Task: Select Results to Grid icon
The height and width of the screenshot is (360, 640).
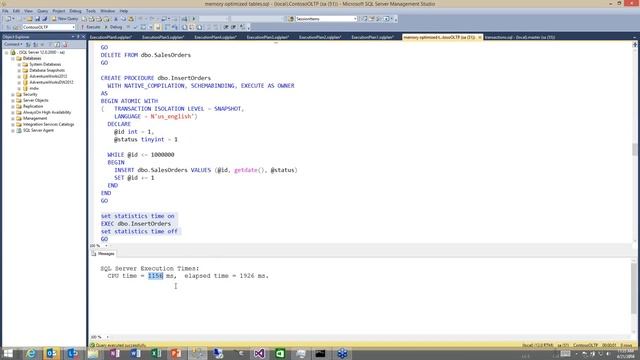Action: 192,27
